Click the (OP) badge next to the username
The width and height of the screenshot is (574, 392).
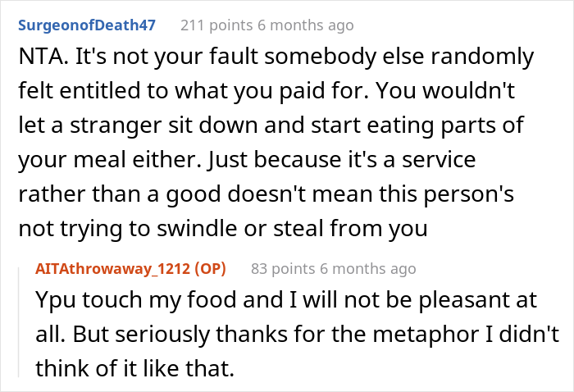pyautogui.click(x=210, y=268)
